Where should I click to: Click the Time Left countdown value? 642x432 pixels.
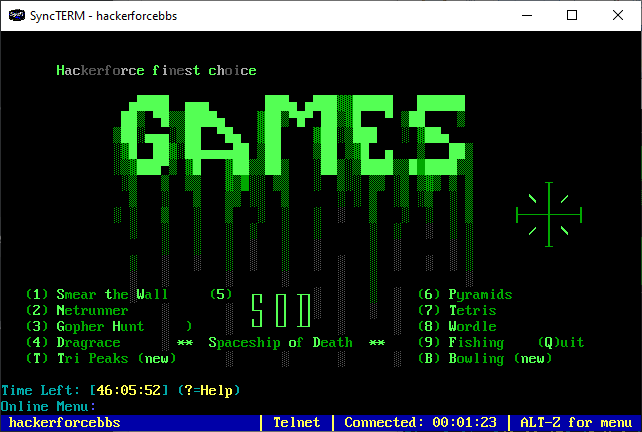click(x=129, y=390)
